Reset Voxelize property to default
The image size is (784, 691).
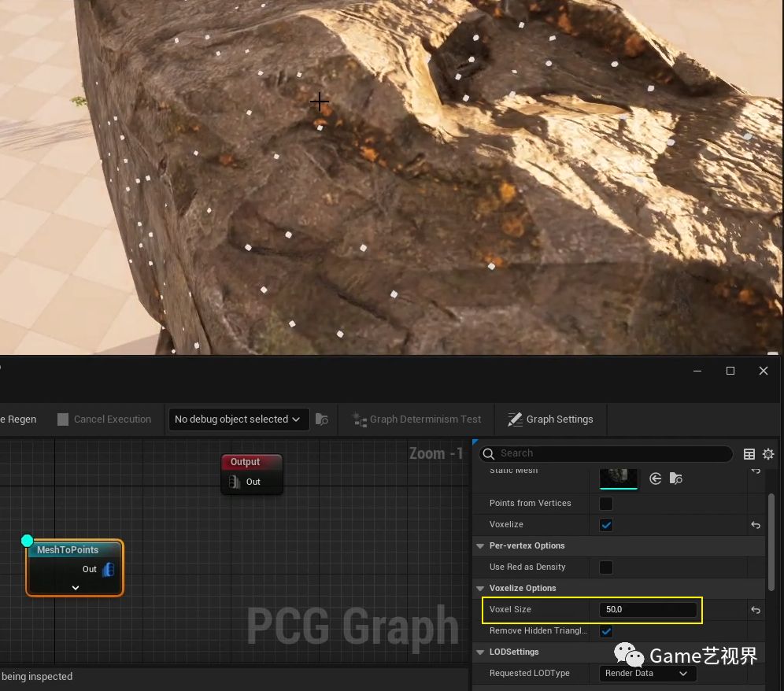756,525
